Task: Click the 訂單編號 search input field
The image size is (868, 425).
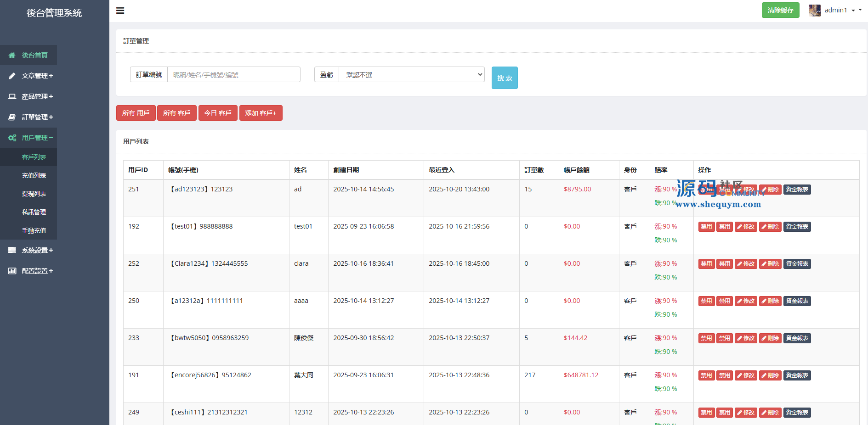Action: pos(233,74)
